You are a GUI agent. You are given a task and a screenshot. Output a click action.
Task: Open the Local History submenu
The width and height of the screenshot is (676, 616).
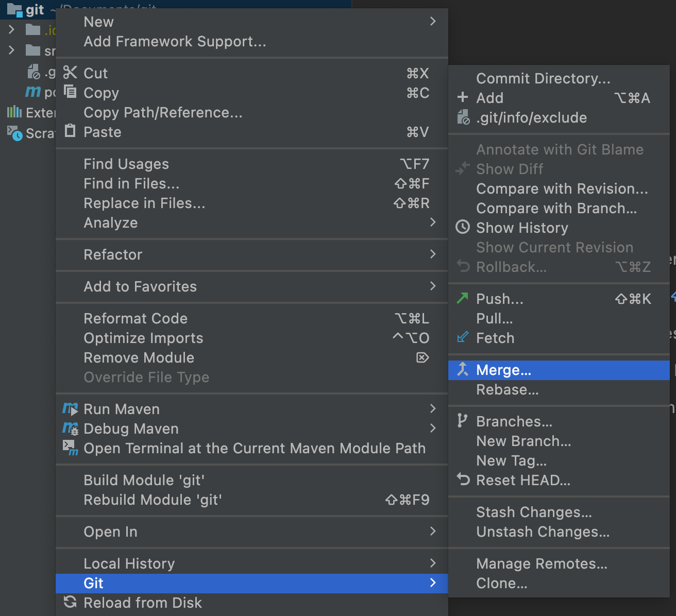click(432, 563)
